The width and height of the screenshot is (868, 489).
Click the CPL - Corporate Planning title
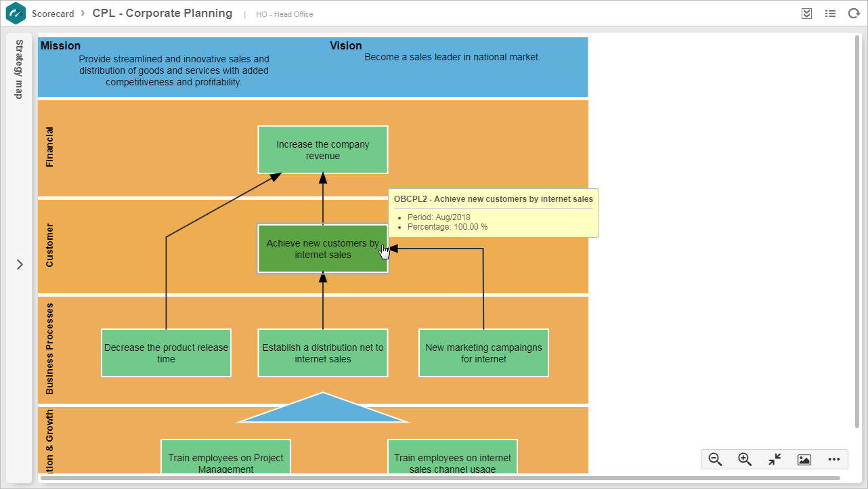coord(162,14)
